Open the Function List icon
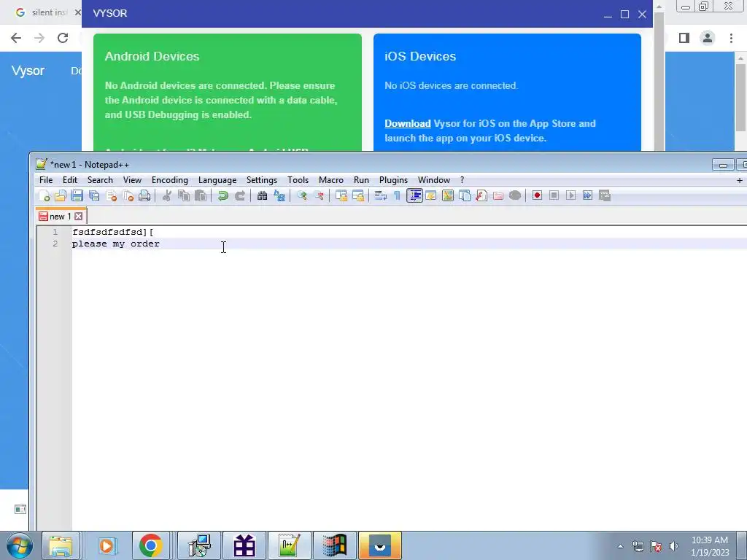 coord(481,195)
